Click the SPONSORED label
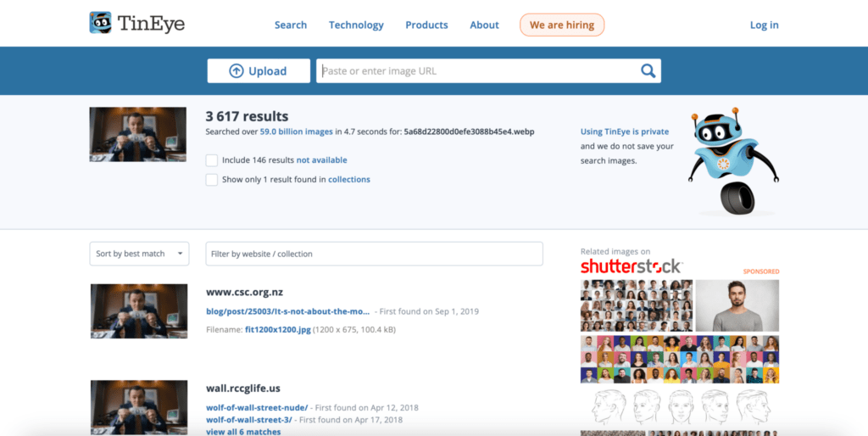 pyautogui.click(x=761, y=271)
